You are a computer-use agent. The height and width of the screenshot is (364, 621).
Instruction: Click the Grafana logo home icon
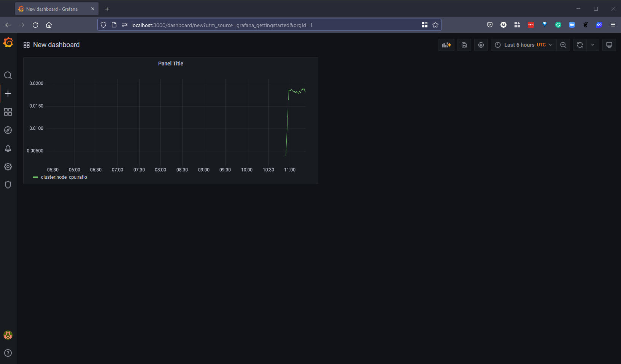pos(8,43)
